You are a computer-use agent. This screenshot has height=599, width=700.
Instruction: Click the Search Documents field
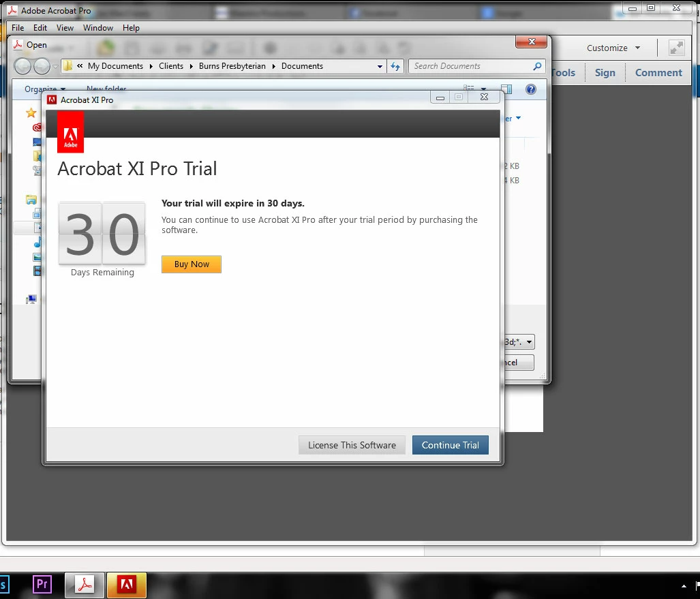[471, 66]
